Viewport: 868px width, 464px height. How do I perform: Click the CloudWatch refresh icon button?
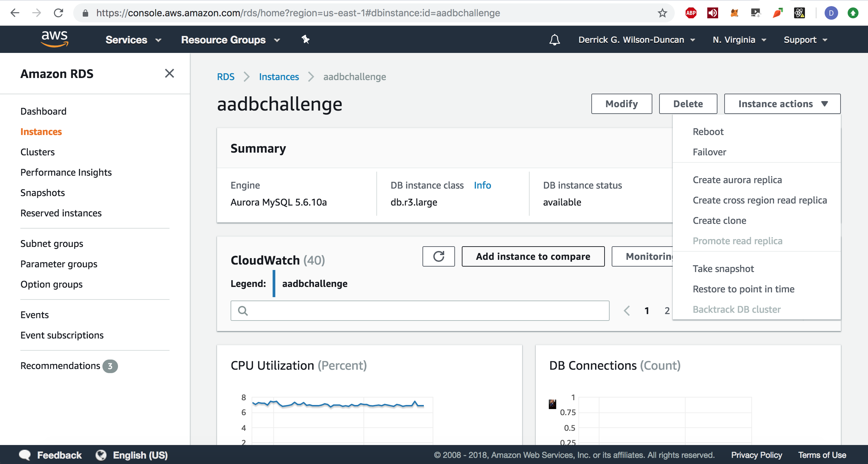(x=438, y=256)
